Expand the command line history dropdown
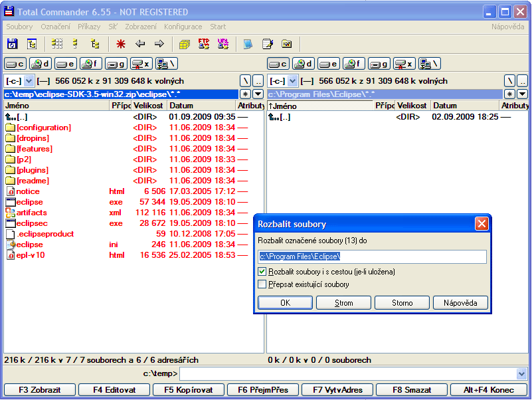The width and height of the screenshot is (532, 400). (x=521, y=374)
